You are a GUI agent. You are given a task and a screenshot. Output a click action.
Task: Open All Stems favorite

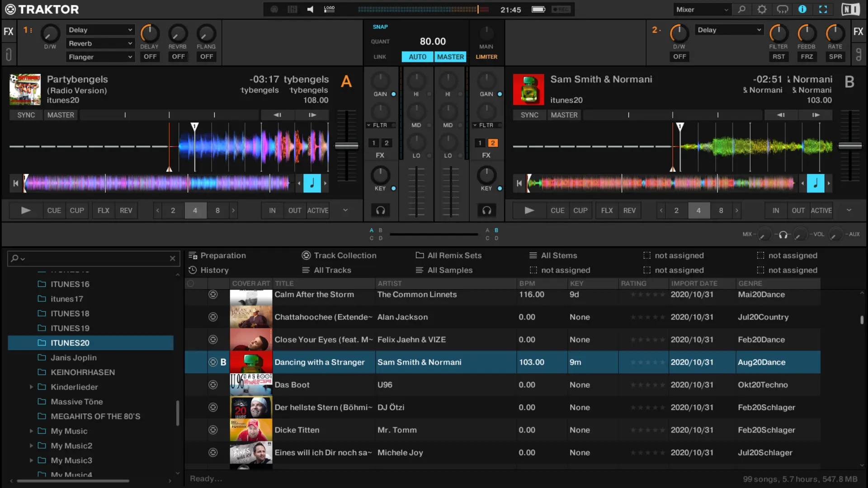(x=553, y=256)
